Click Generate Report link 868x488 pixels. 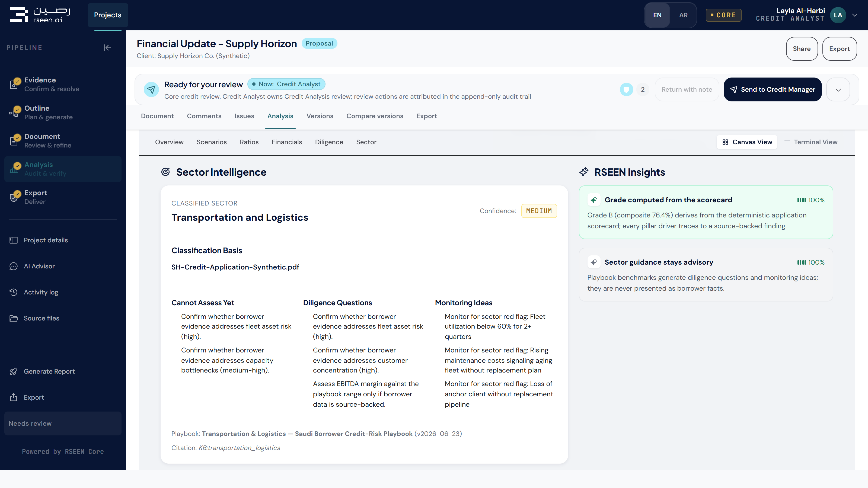pos(49,371)
